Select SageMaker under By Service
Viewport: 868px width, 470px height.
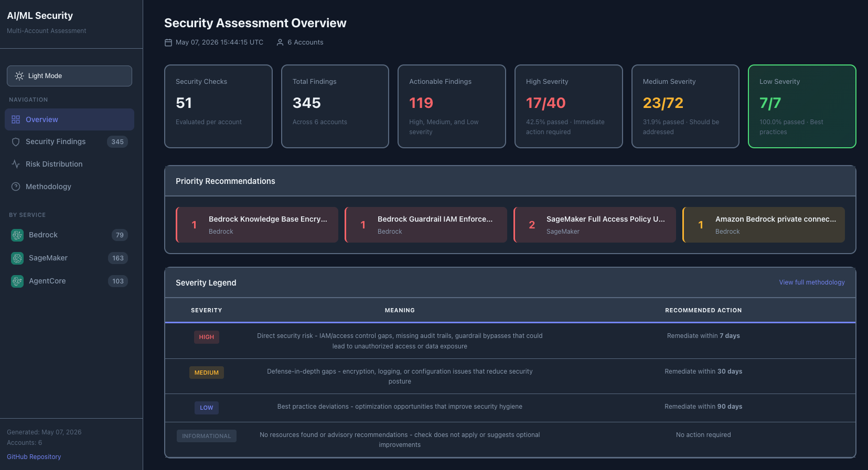click(x=69, y=258)
